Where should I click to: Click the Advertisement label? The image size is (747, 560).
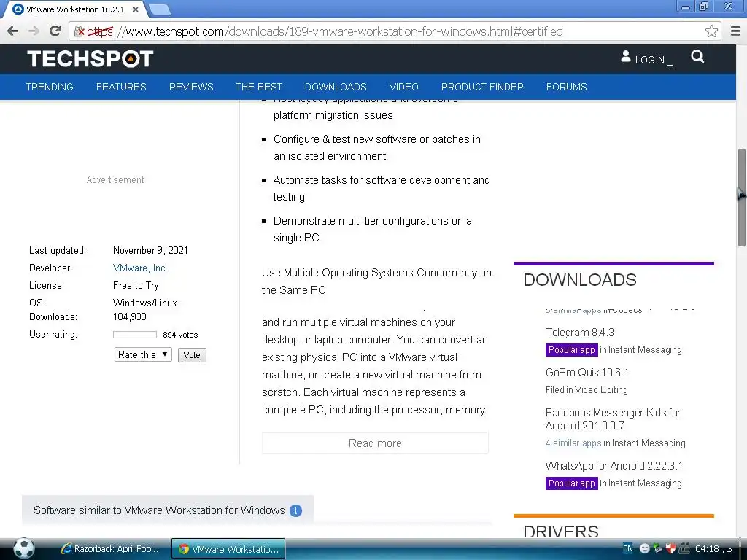115,179
